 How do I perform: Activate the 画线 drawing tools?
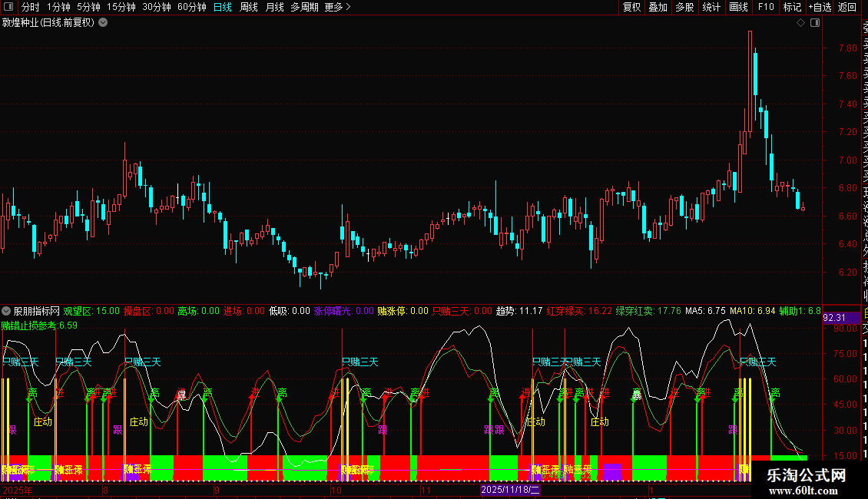[738, 7]
